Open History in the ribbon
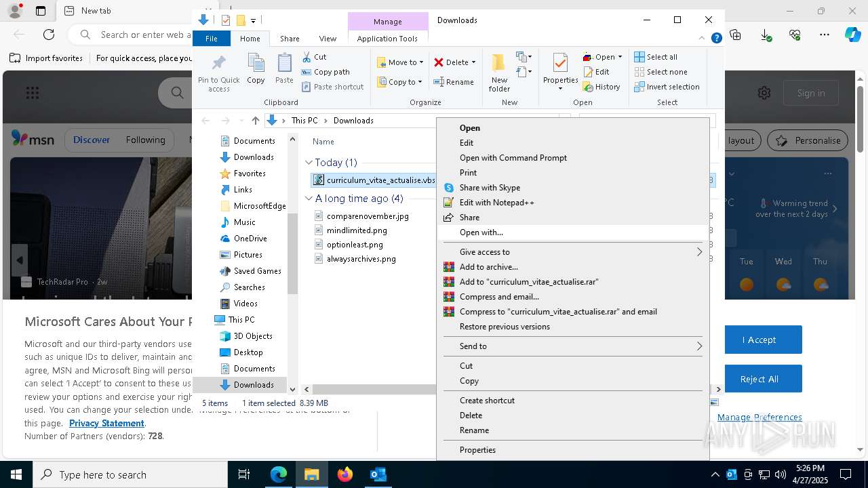This screenshot has width=868, height=488. point(601,87)
